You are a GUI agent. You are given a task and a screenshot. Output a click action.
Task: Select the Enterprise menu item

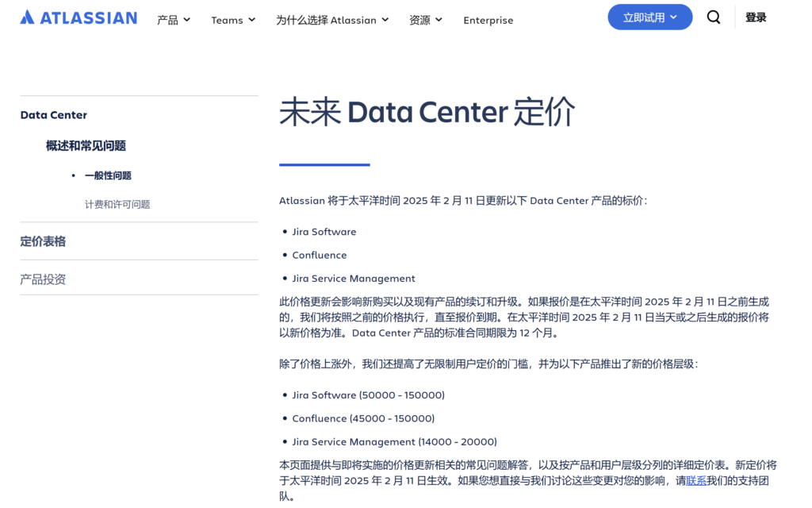[488, 20]
